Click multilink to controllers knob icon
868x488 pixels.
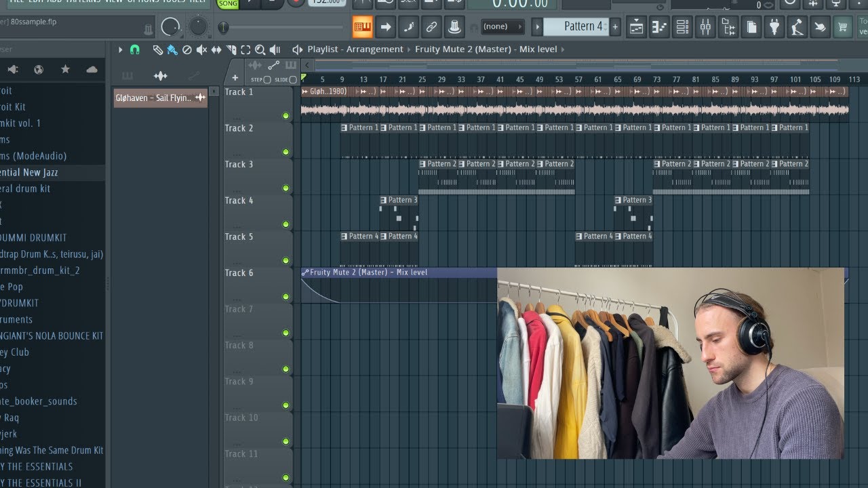click(x=454, y=27)
